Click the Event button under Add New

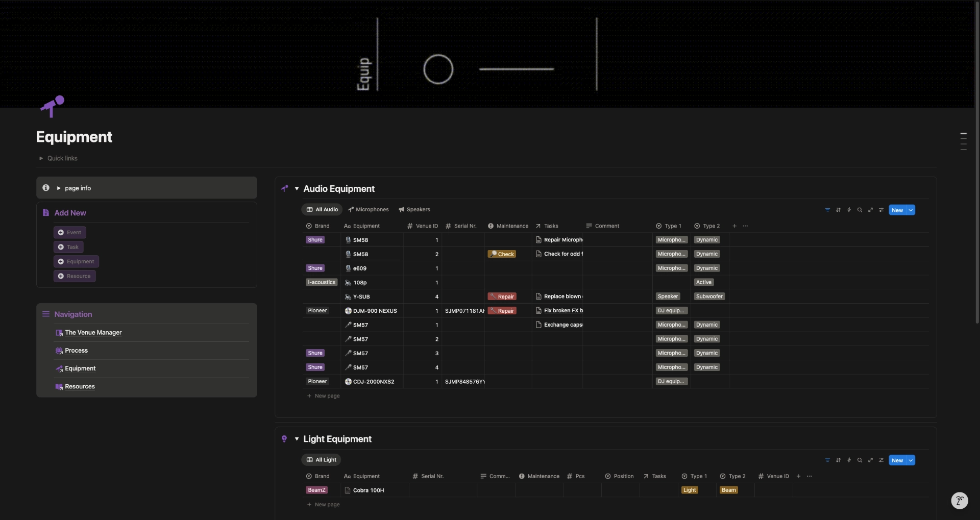click(x=70, y=233)
